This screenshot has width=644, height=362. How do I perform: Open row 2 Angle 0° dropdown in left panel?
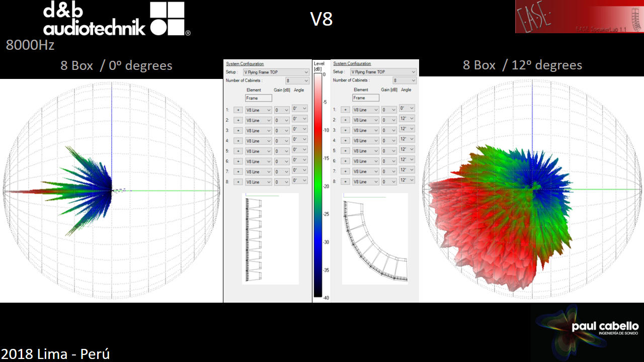pyautogui.click(x=300, y=119)
